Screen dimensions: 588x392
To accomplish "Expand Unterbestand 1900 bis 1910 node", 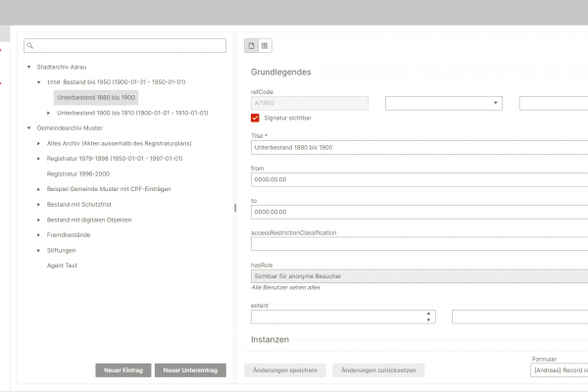I will [x=48, y=113].
